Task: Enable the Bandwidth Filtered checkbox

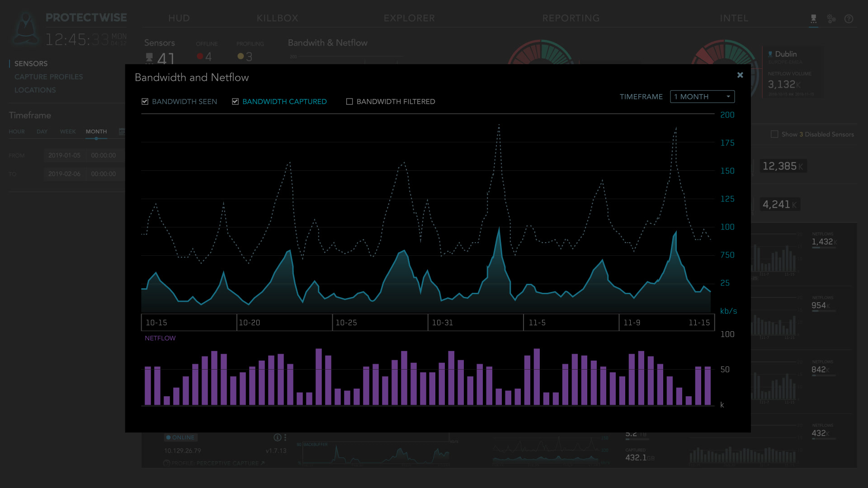Action: [x=349, y=102]
